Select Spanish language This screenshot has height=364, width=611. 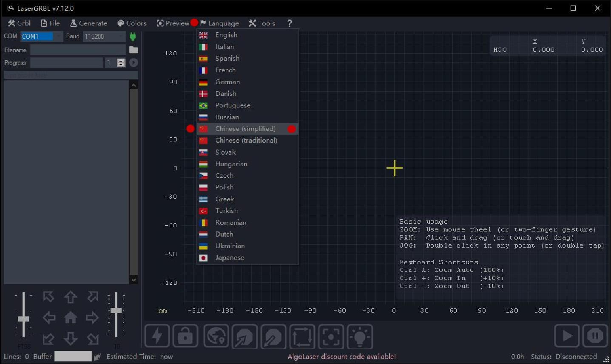(x=247, y=59)
